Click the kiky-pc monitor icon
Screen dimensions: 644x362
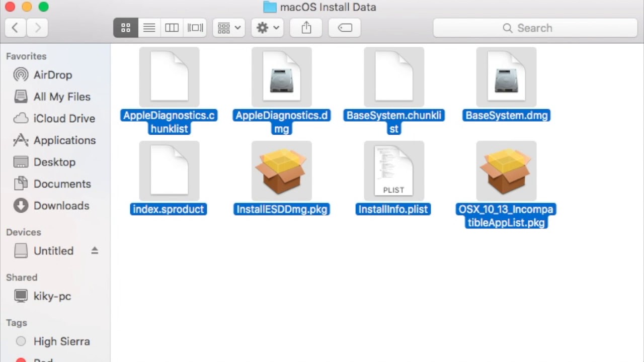[x=21, y=296]
